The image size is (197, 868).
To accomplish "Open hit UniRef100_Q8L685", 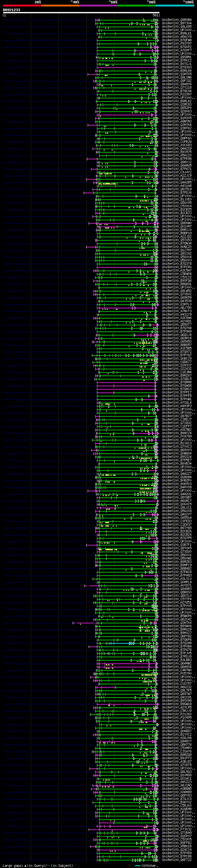I will 176,26.
